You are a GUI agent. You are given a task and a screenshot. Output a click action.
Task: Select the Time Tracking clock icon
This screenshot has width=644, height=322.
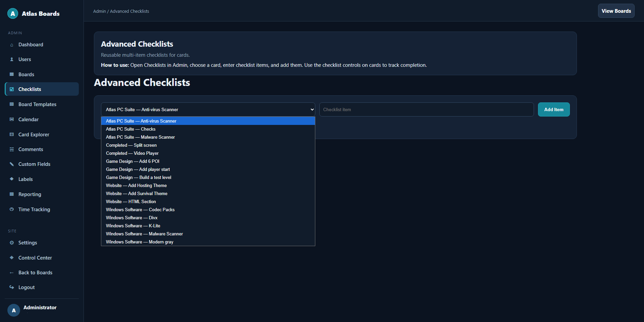pos(12,209)
